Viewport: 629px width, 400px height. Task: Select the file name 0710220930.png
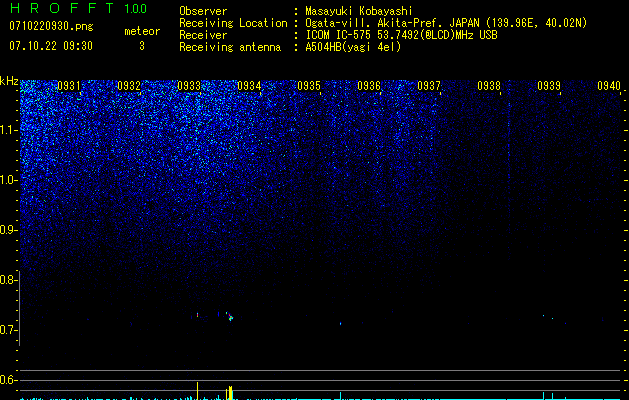[x=51, y=26]
